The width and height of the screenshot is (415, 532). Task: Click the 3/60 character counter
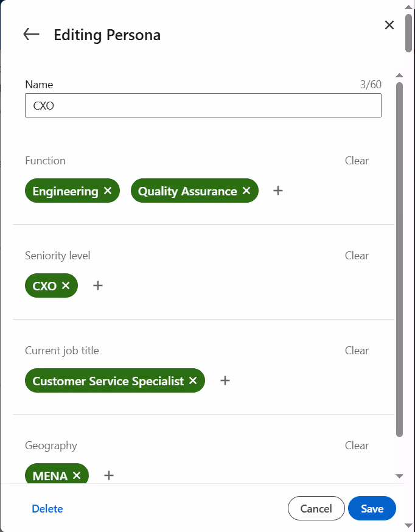[371, 84]
